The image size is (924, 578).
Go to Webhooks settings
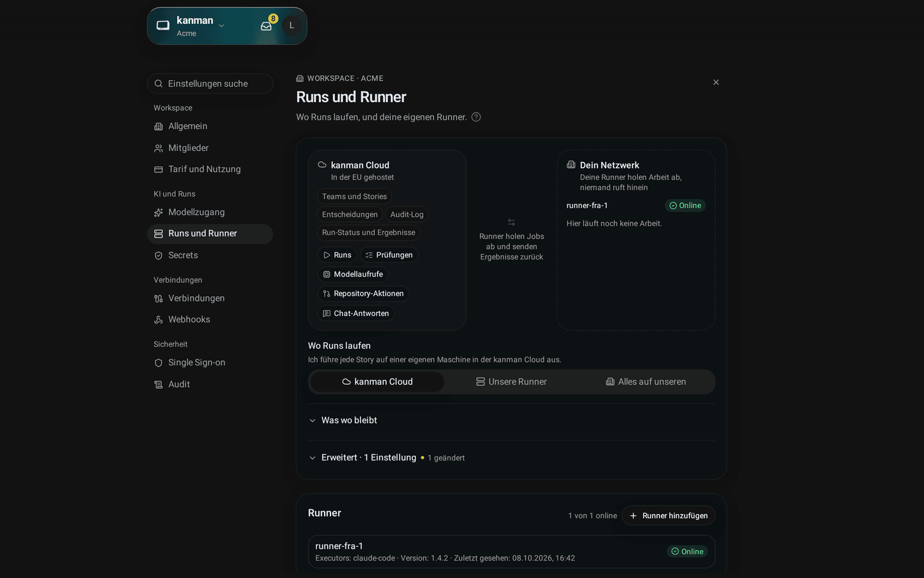[210, 320]
